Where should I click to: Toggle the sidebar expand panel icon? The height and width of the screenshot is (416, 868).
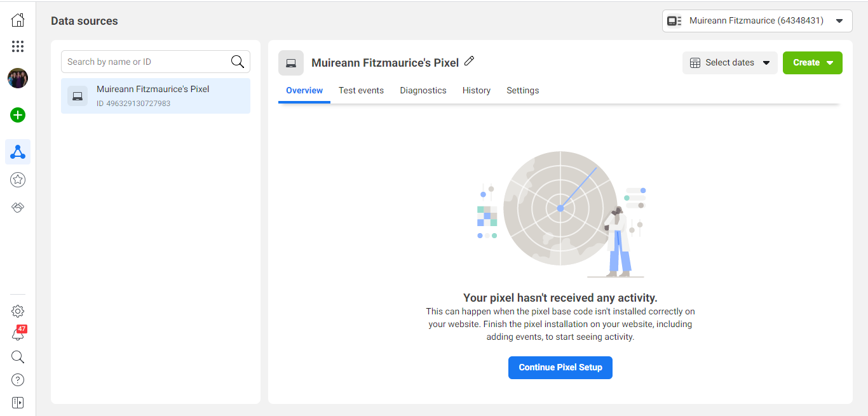pos(18,402)
